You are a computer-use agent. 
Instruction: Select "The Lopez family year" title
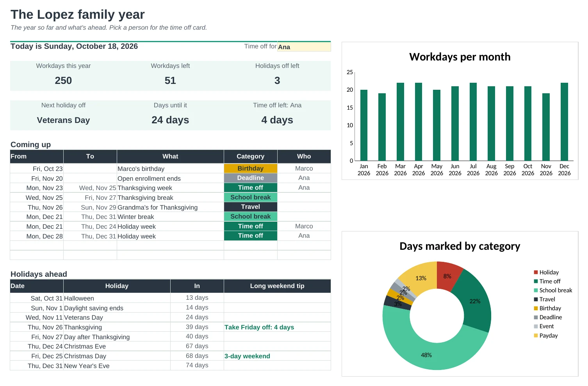click(78, 14)
